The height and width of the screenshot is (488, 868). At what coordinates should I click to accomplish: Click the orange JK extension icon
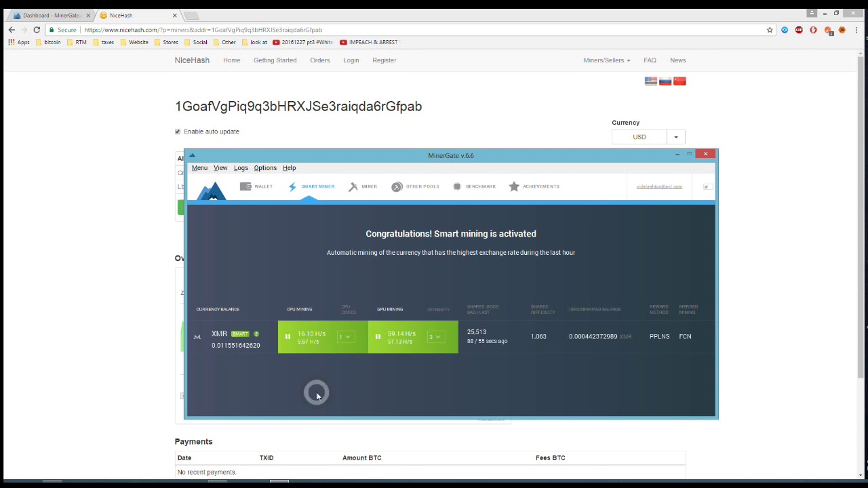(x=842, y=30)
